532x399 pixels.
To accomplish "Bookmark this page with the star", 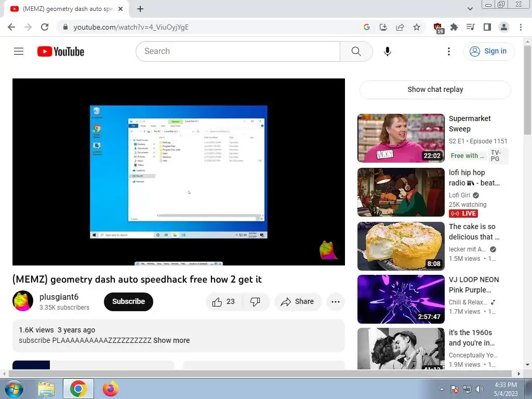I will [417, 27].
